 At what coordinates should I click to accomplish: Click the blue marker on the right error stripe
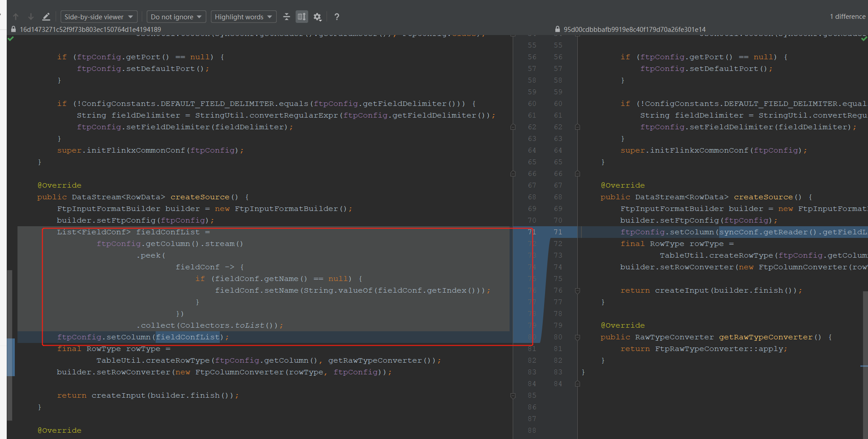pyautogui.click(x=864, y=366)
